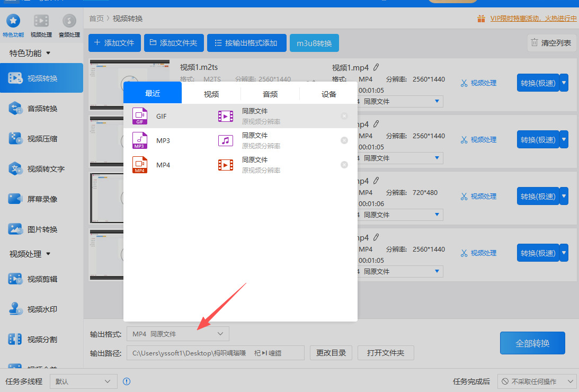579x392 pixels.
Task: Click the info icon beside 任务多线程
Action: tap(127, 381)
